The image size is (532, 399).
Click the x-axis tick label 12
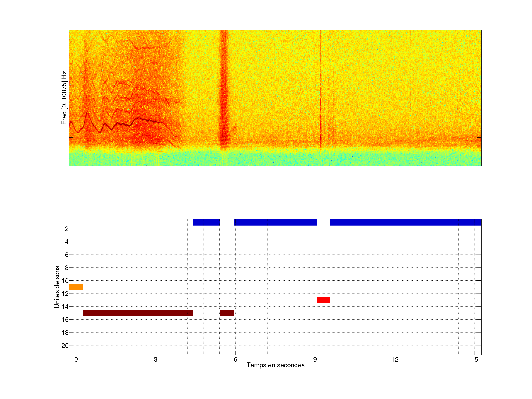[x=395, y=359]
